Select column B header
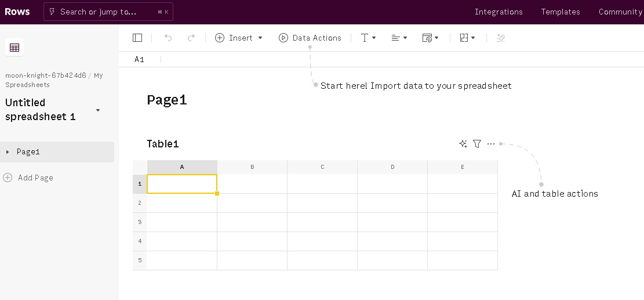This screenshot has height=300, width=644. 252,167
